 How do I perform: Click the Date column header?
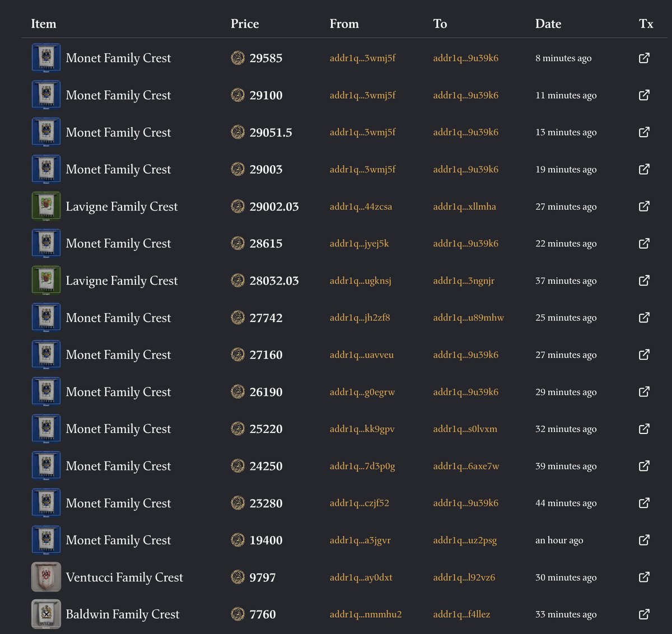[x=548, y=24]
